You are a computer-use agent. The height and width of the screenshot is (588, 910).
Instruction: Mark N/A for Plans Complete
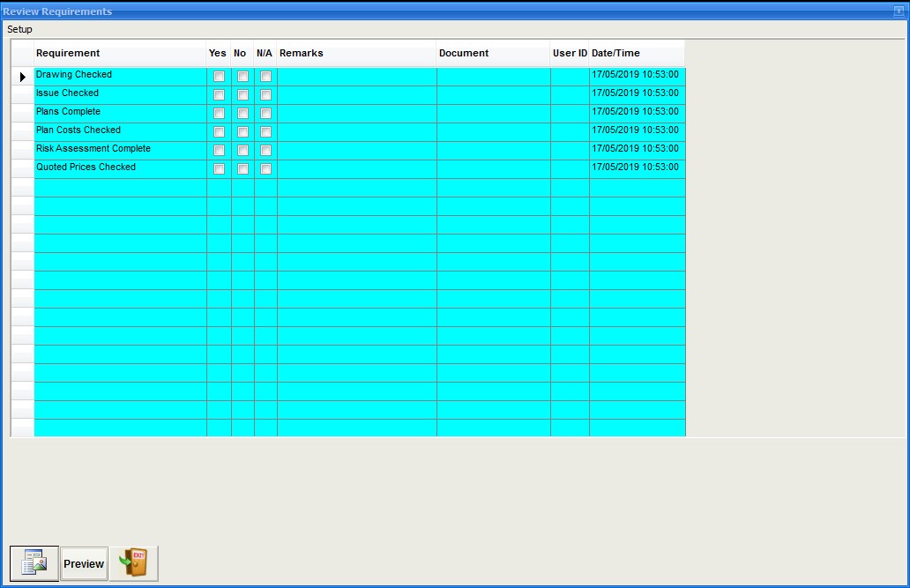[x=265, y=114]
